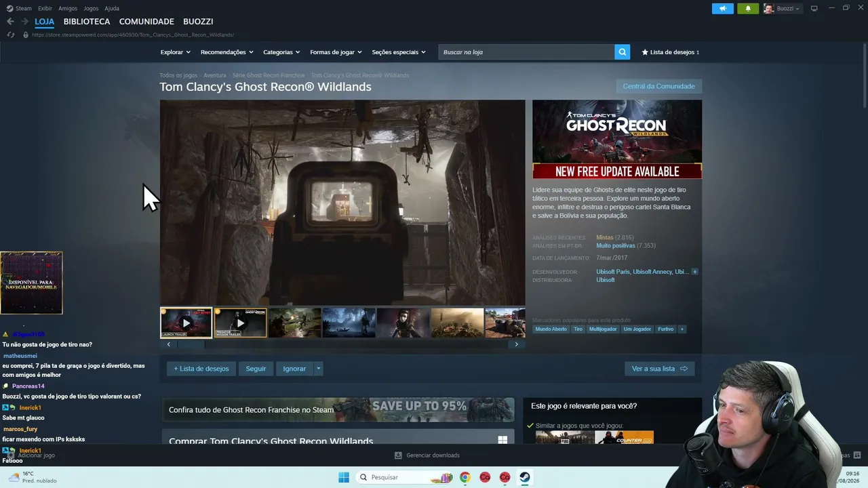The height and width of the screenshot is (488, 868).
Task: Open the Amigos menu
Action: tap(68, 8)
